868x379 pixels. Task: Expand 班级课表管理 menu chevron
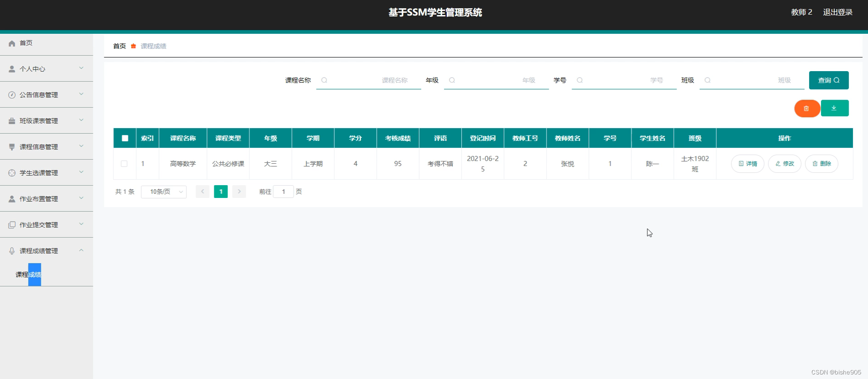81,120
